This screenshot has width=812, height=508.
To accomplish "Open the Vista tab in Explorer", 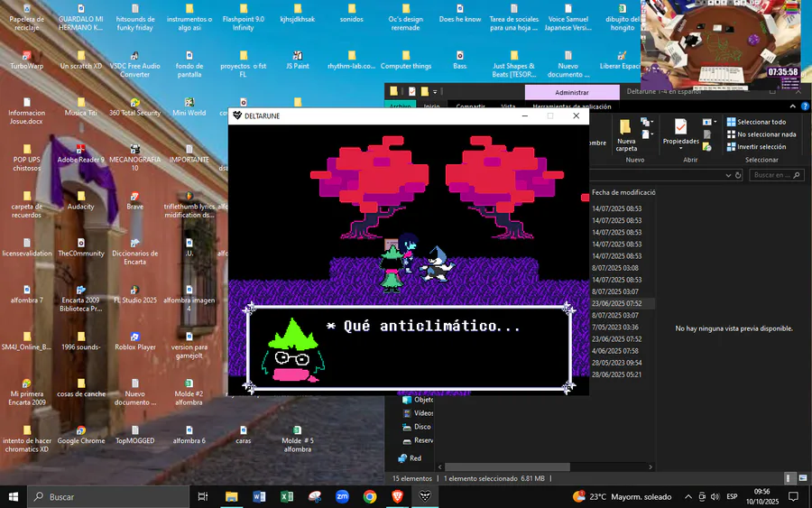I will 508,106.
